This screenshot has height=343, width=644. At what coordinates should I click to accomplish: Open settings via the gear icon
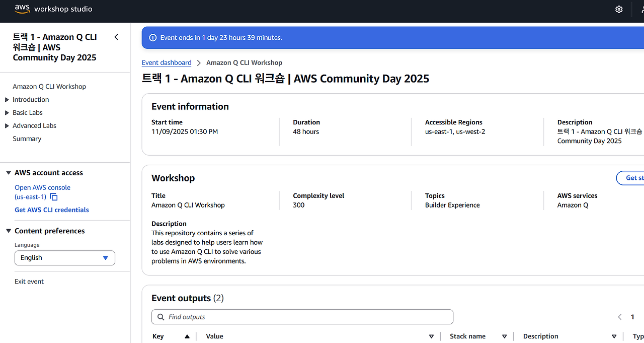pyautogui.click(x=619, y=10)
